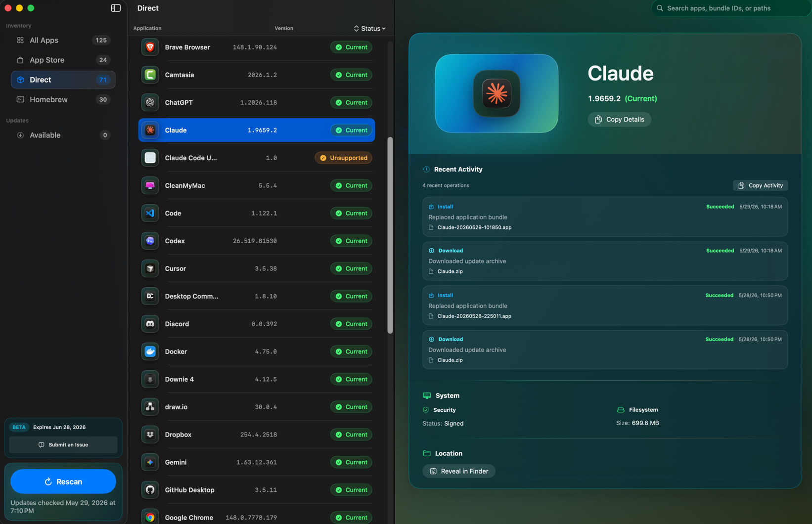This screenshot has width=812, height=524.
Task: Click the Claude icon in list row
Action: [150, 130]
